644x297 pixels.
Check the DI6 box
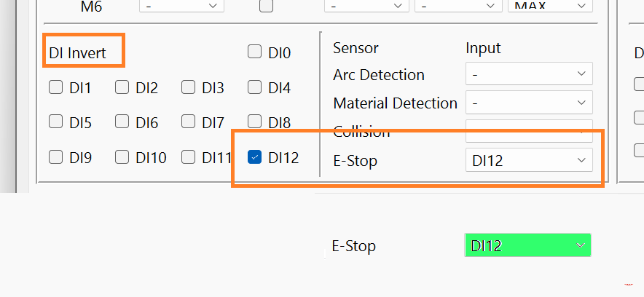coord(122,122)
